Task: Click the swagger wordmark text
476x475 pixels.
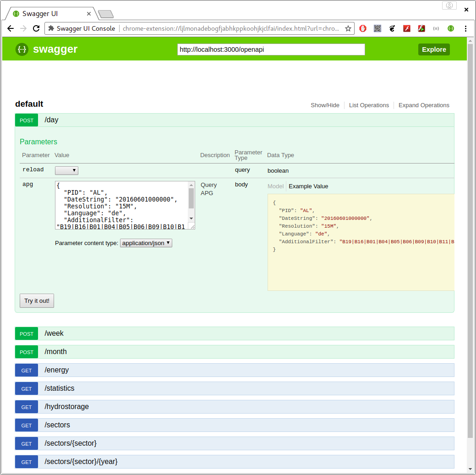Action: (55, 49)
